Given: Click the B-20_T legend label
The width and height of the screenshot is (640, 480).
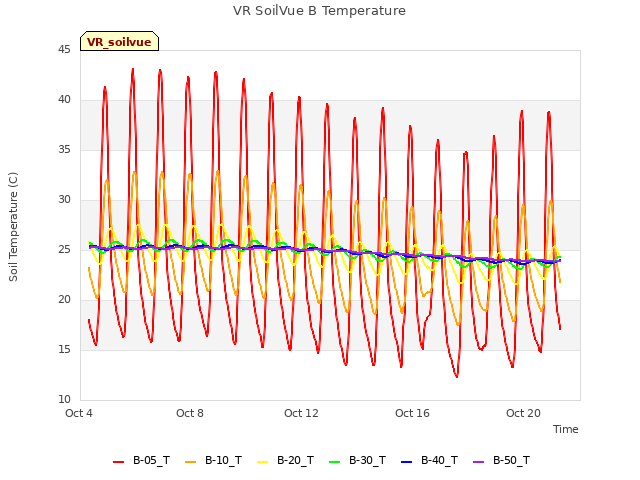Looking at the screenshot, I should coord(295,460).
